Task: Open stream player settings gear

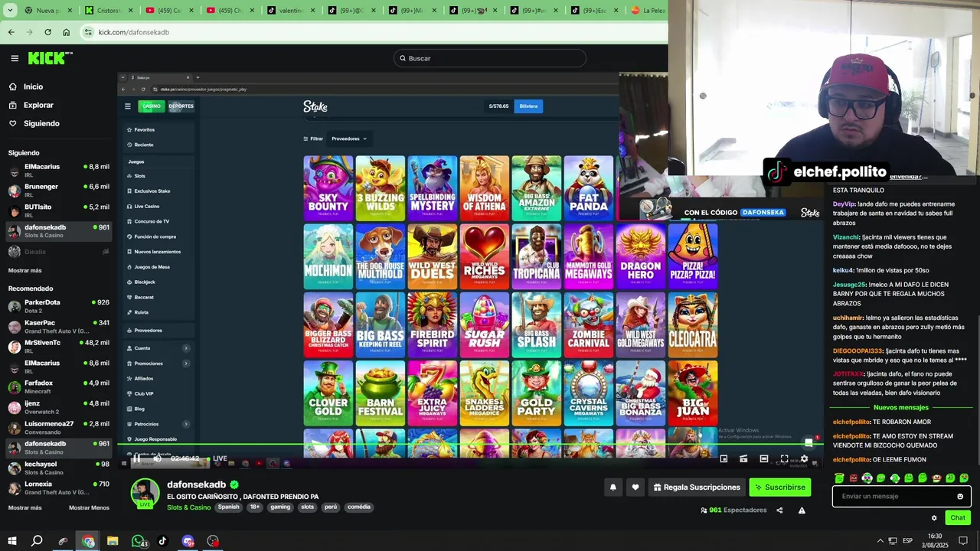Action: click(804, 459)
